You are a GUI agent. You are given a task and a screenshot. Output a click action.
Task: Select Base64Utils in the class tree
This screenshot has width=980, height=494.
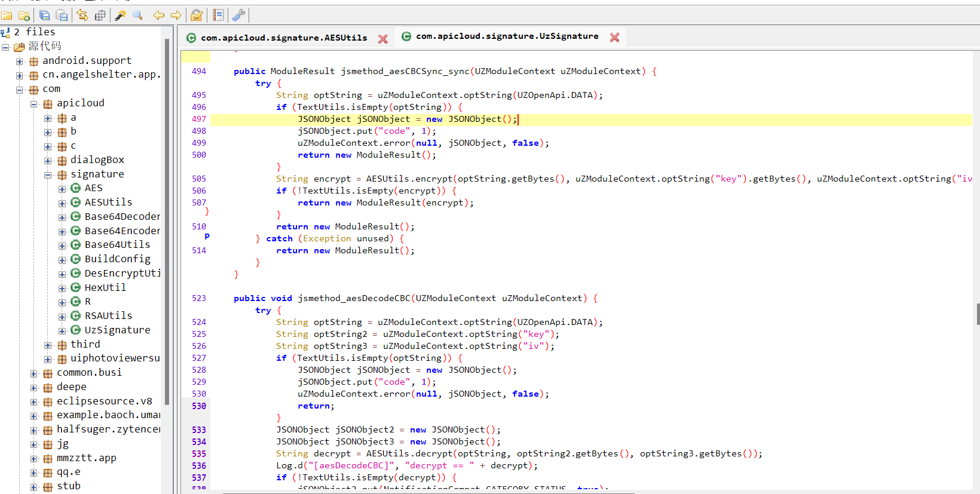[x=117, y=244]
